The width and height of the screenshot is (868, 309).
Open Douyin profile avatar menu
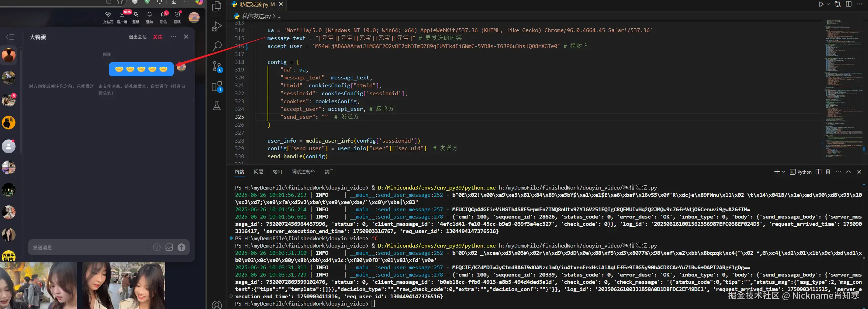194,17
